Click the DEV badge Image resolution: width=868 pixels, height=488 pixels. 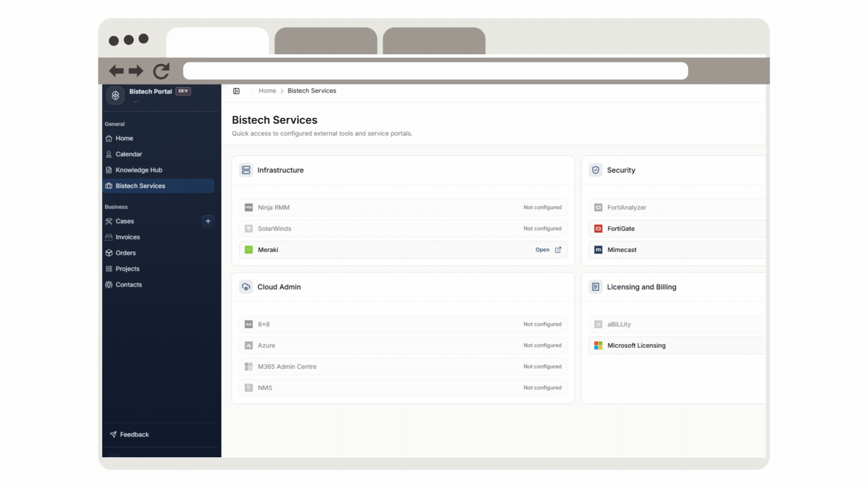coord(183,91)
